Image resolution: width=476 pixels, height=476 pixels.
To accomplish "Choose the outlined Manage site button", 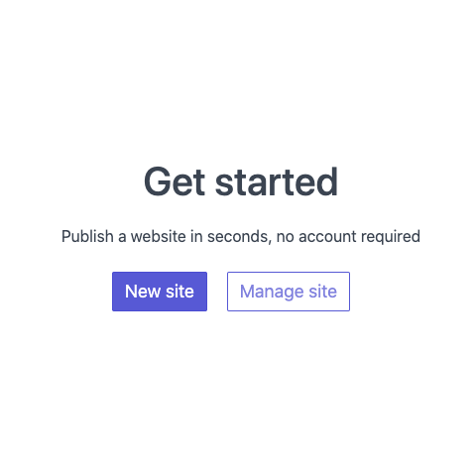I will point(289,292).
